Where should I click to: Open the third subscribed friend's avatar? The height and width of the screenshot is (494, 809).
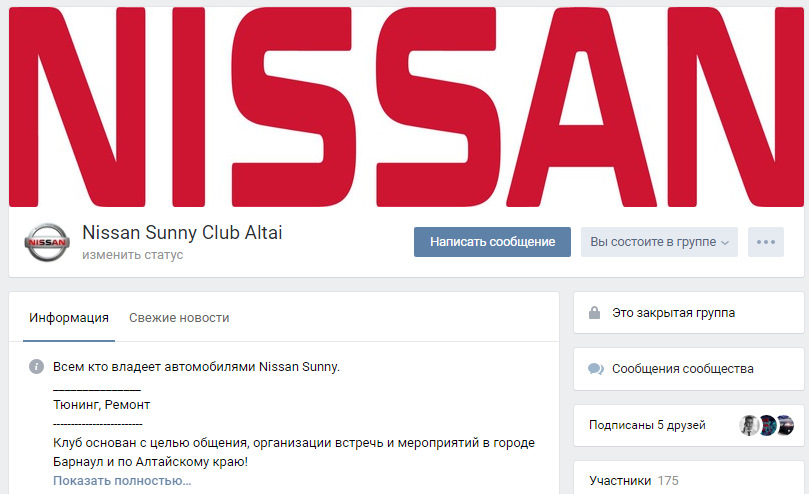[785, 425]
